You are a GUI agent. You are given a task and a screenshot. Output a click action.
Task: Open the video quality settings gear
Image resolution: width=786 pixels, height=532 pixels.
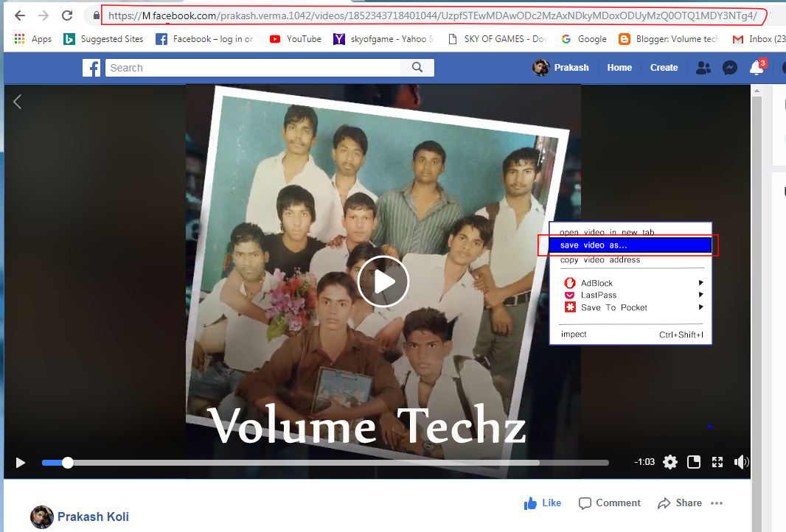670,462
